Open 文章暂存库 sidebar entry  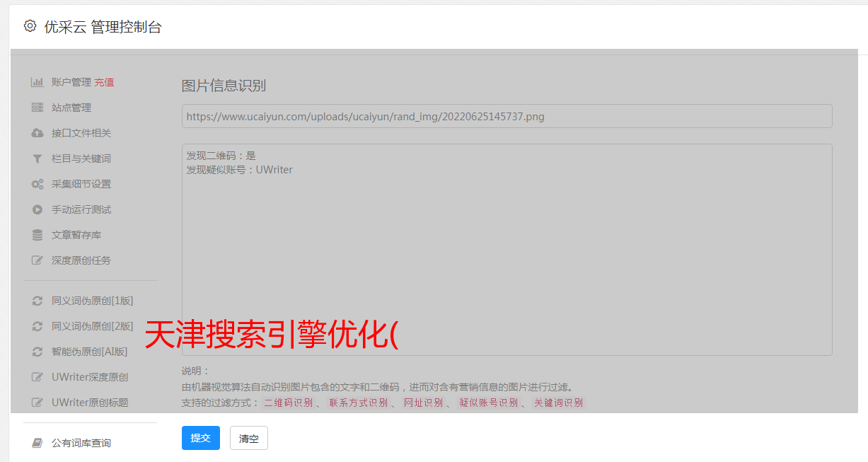coord(76,235)
